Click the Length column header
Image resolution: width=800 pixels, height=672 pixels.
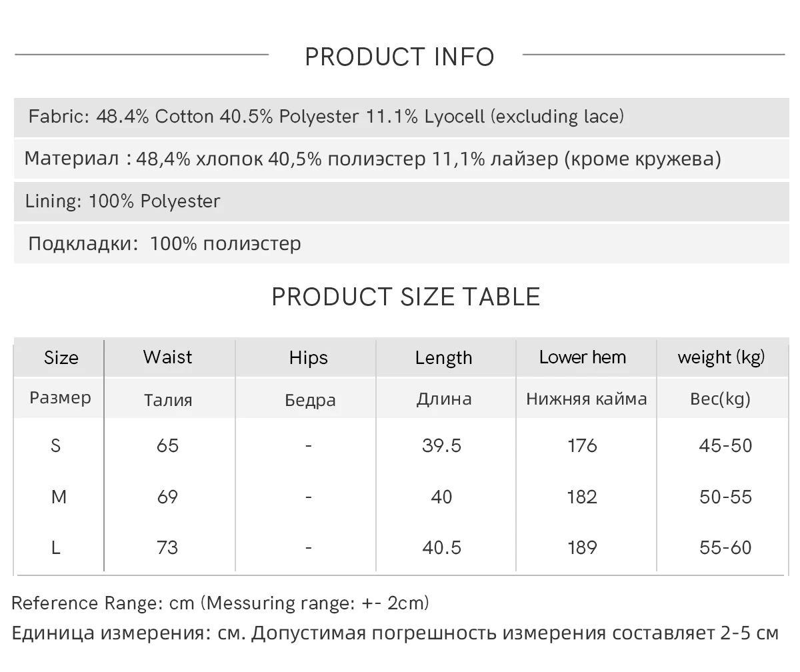pos(443,358)
